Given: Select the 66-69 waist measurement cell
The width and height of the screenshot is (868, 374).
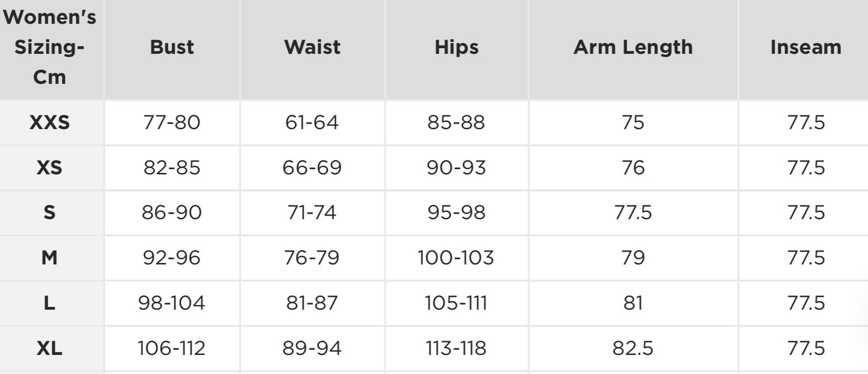Looking at the screenshot, I should (312, 167).
